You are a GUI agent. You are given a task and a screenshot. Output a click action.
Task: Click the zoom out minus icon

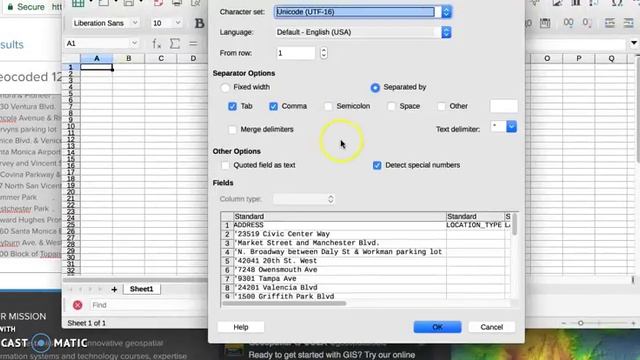pyautogui.click(x=564, y=323)
